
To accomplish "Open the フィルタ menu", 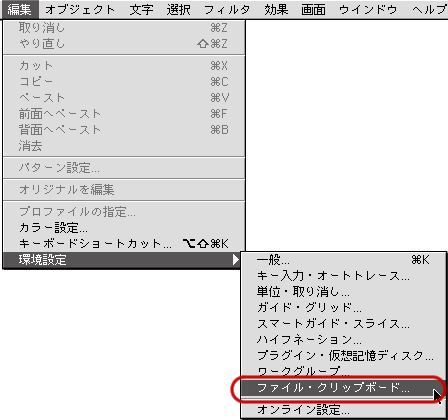I will (227, 9).
